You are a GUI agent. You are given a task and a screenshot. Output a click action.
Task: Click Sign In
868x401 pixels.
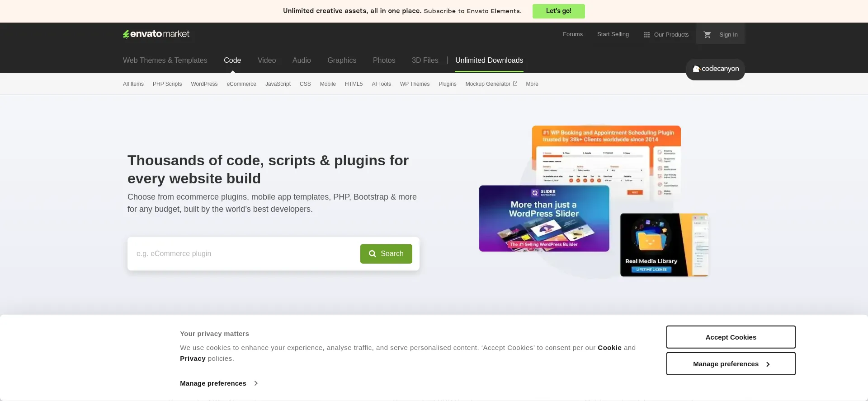pyautogui.click(x=728, y=34)
